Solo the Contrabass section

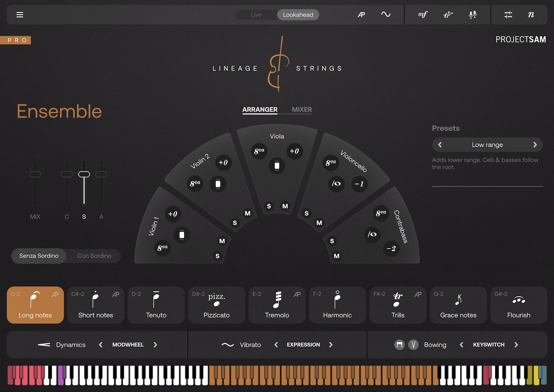click(x=332, y=241)
